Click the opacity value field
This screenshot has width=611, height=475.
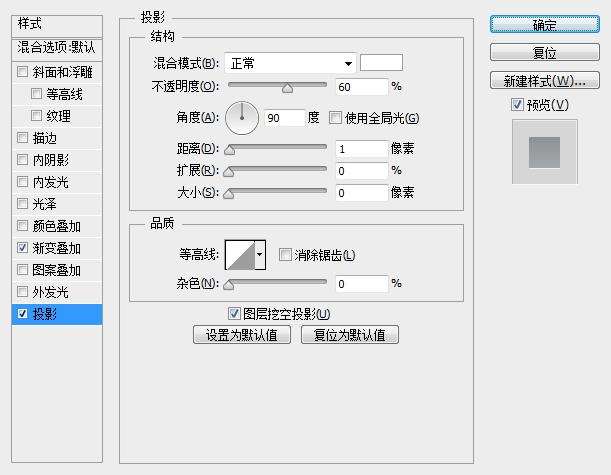[x=362, y=87]
